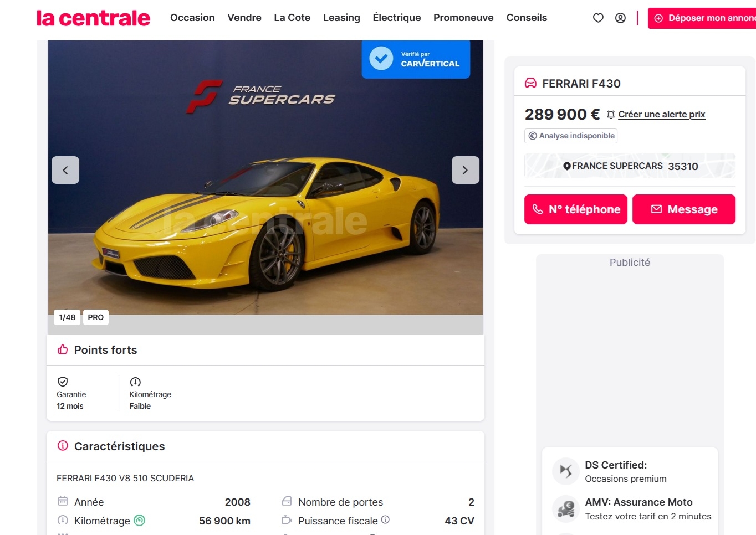The width and height of the screenshot is (756, 535).
Task: Send a Message to the seller
Action: (684, 209)
